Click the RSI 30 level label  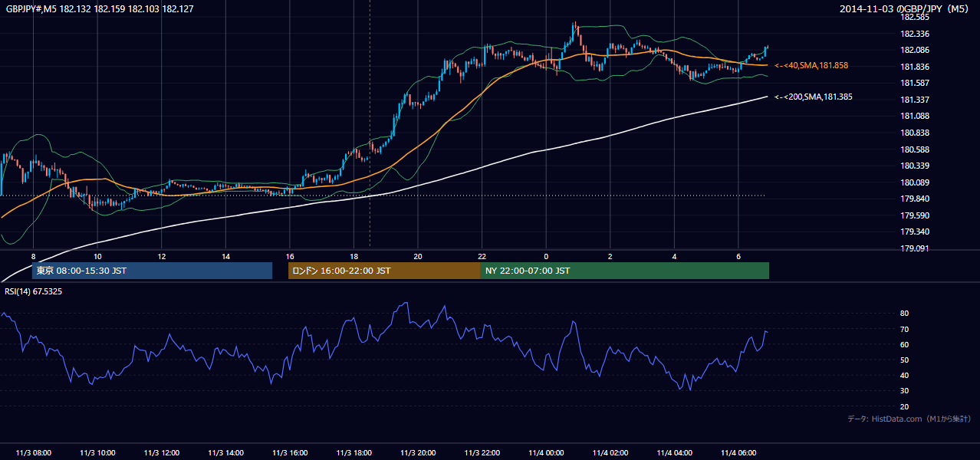click(x=904, y=391)
